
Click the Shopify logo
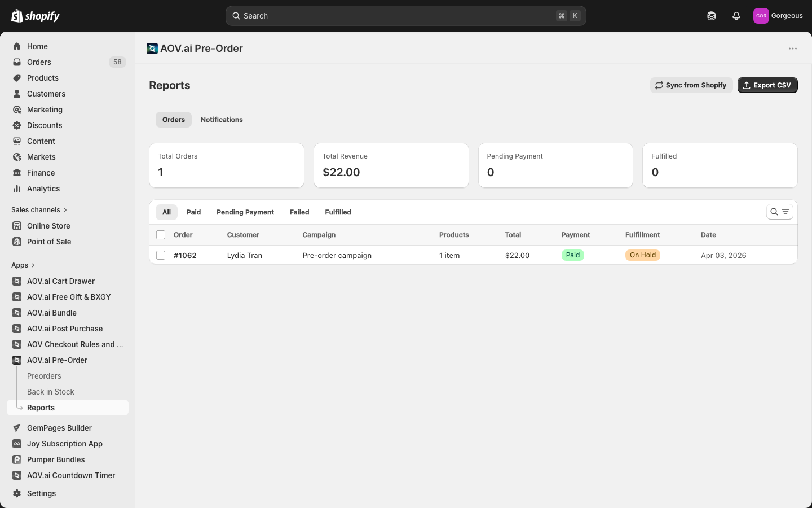(x=36, y=16)
